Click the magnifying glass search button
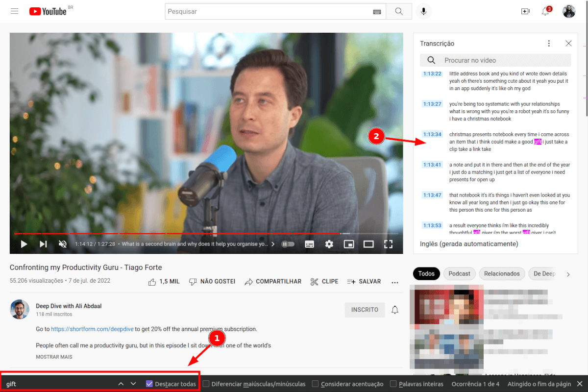This screenshot has width=588, height=392. point(399,11)
